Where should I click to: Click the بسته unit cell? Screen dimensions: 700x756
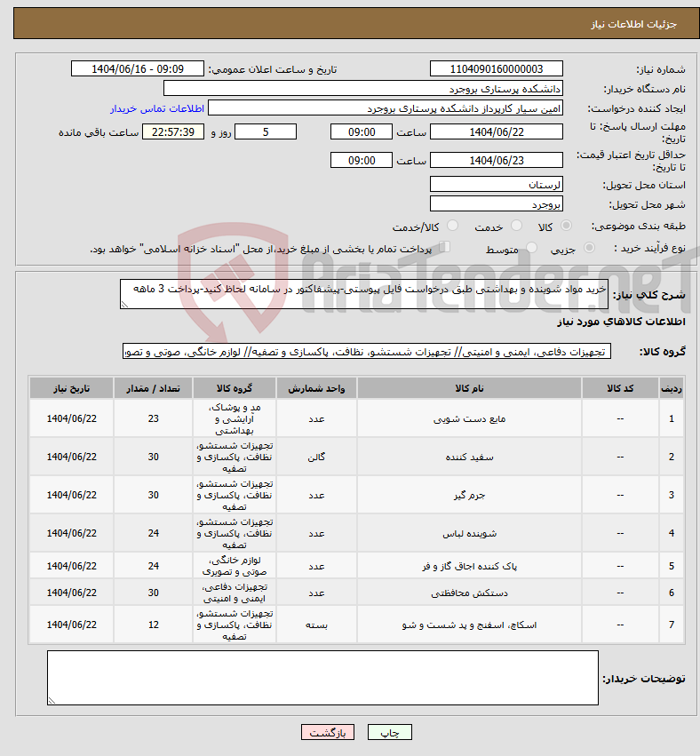(x=316, y=625)
